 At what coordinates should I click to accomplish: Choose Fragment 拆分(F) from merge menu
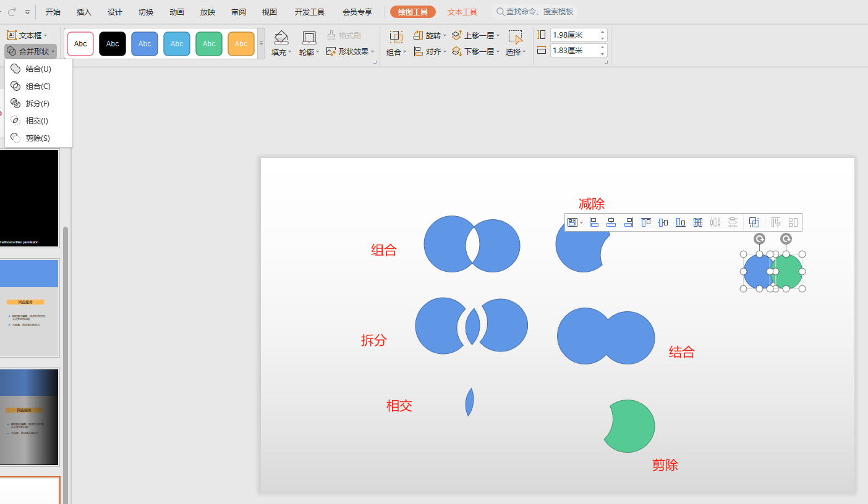38,104
